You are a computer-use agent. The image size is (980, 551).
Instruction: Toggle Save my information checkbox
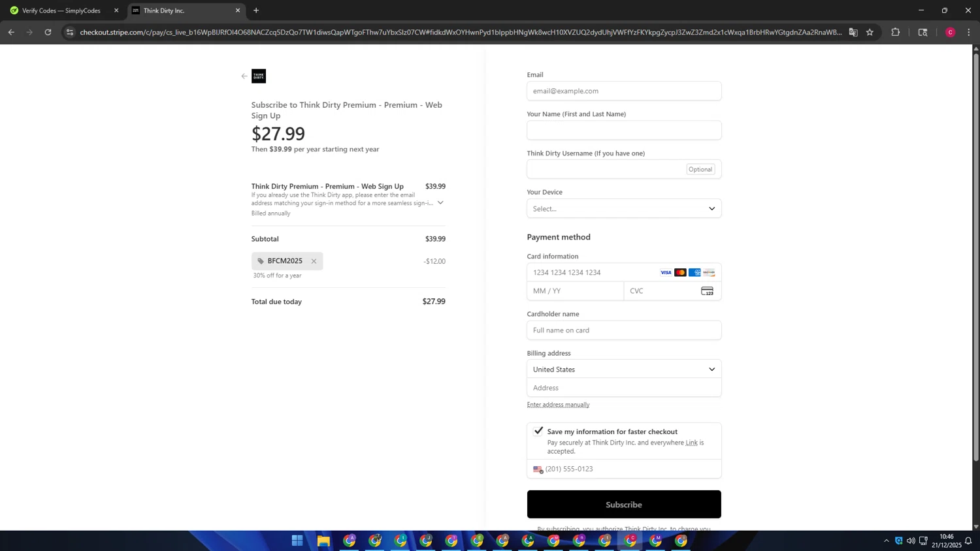coord(538,431)
